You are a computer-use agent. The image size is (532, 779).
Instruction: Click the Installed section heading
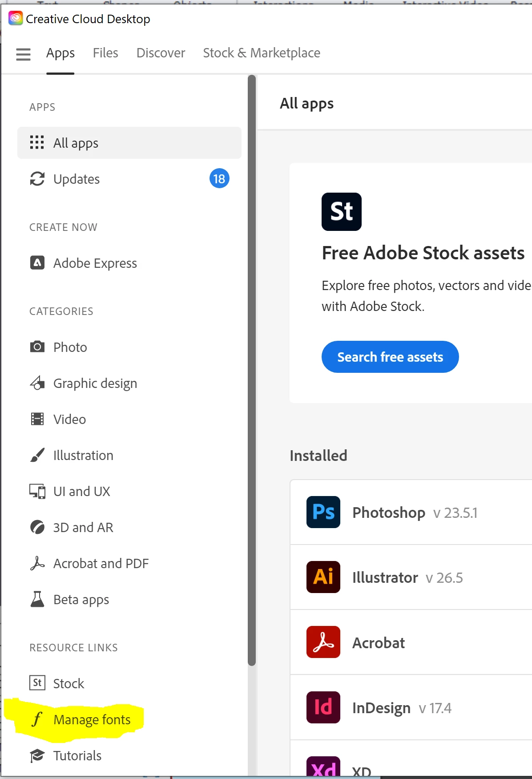[318, 456]
